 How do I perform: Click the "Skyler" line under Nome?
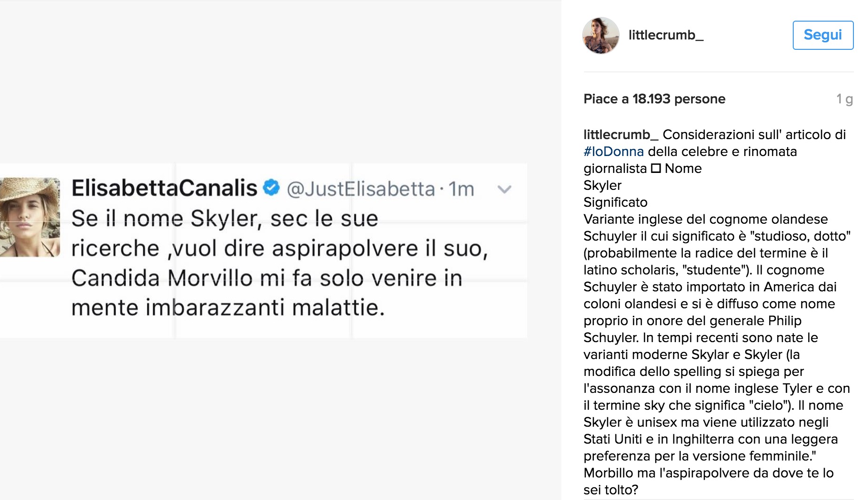pyautogui.click(x=602, y=185)
